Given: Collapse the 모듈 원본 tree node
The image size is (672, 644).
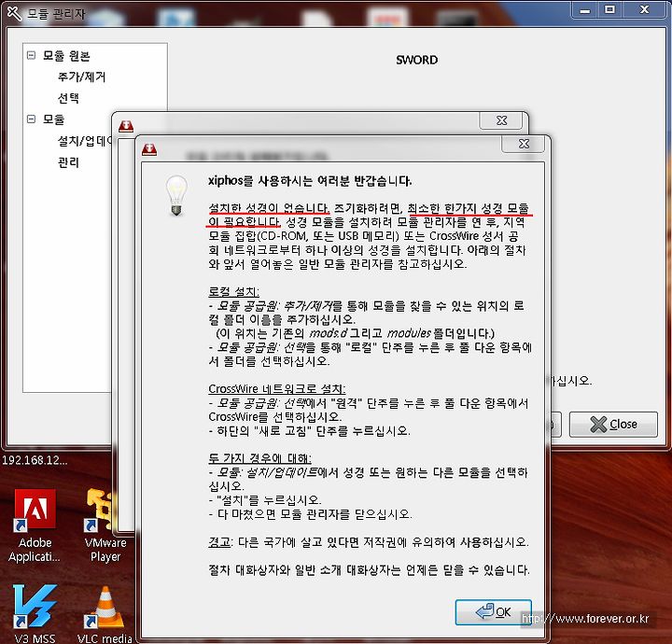Looking at the screenshot, I should pyautogui.click(x=32, y=55).
